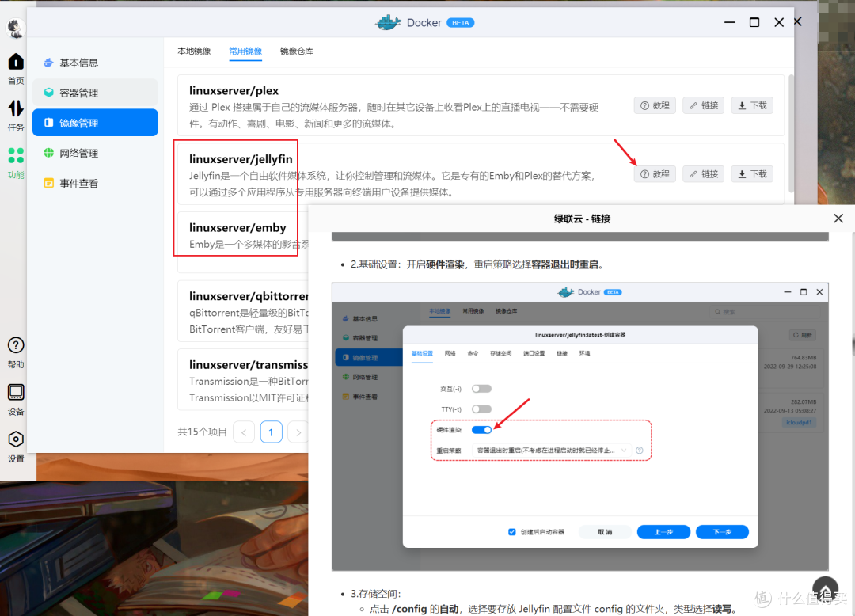Image resolution: width=855 pixels, height=616 pixels.
Task: Toggle the 交互(-i) switch in the tutorial image
Action: click(481, 389)
